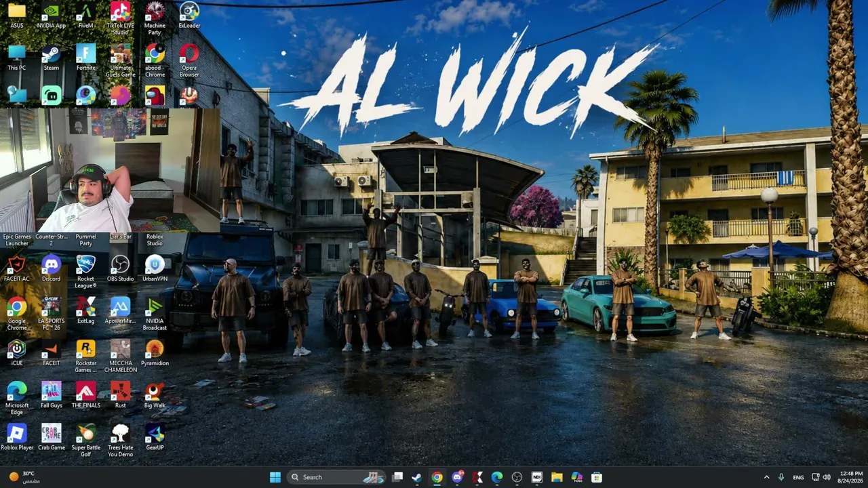Open Discord from the taskbar
The image size is (868, 488).
click(x=458, y=477)
